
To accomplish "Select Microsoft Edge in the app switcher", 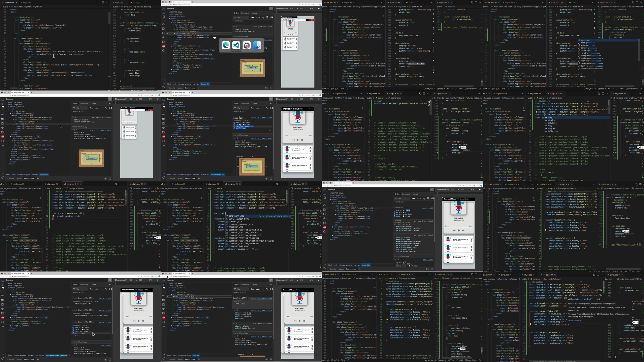I will point(225,45).
